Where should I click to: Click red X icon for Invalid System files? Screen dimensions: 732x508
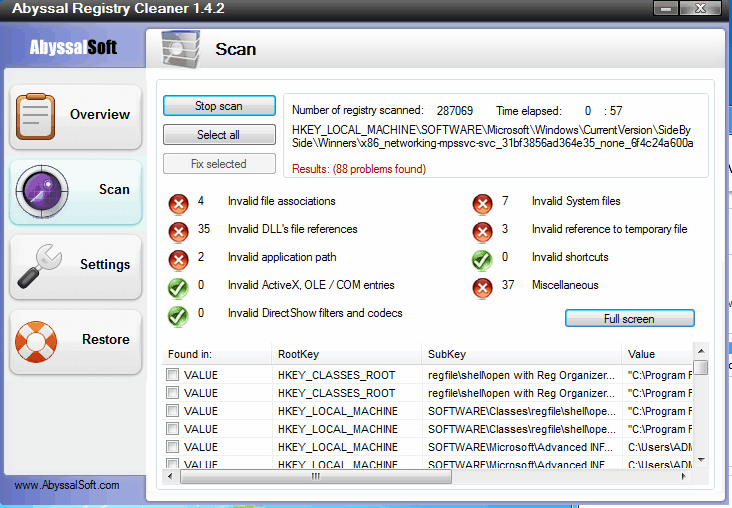tap(482, 204)
